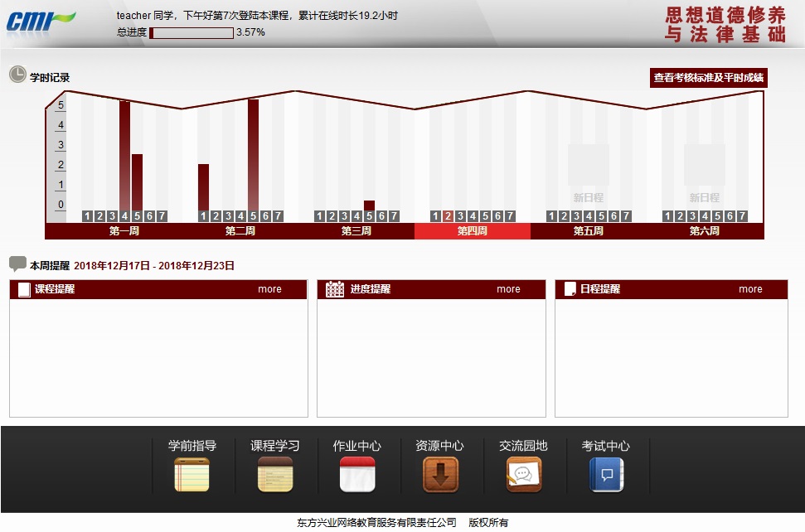Click the 查看考核标准及平时成绩 button
805x532 pixels.
point(709,78)
